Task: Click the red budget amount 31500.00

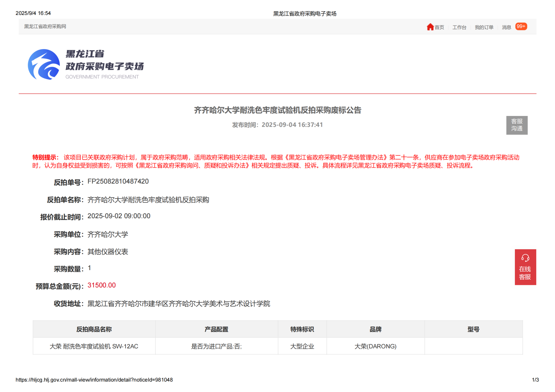Action: [x=102, y=285]
